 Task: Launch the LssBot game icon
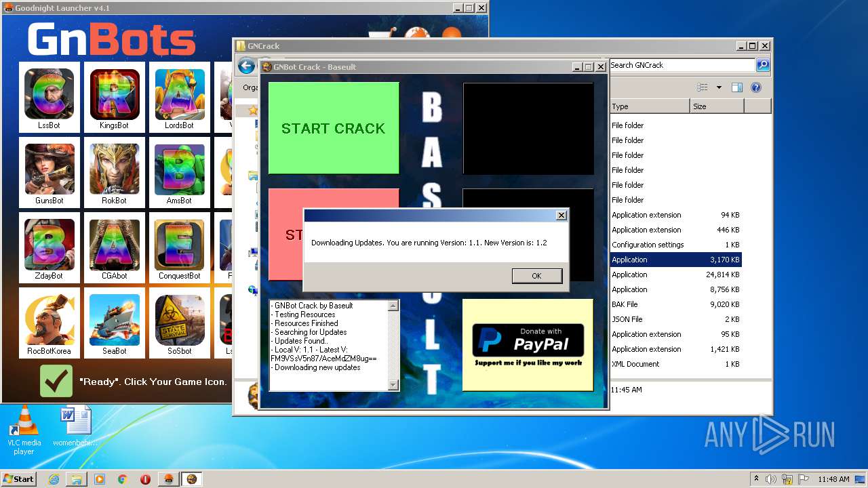pos(49,96)
